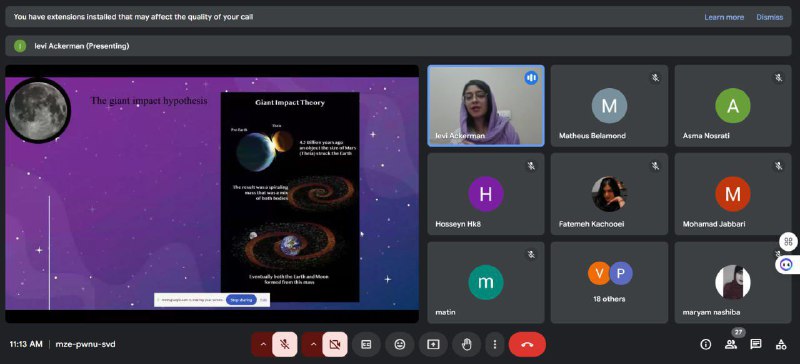Toggle the camera off button

(335, 345)
